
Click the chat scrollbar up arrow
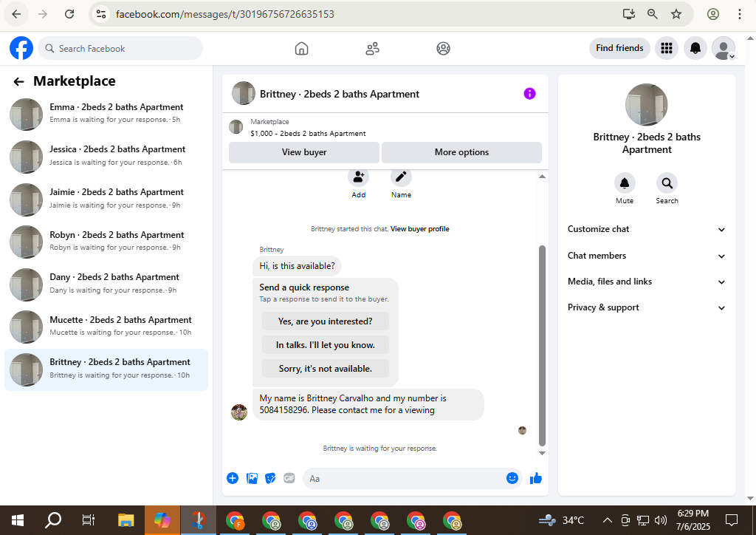(x=542, y=177)
